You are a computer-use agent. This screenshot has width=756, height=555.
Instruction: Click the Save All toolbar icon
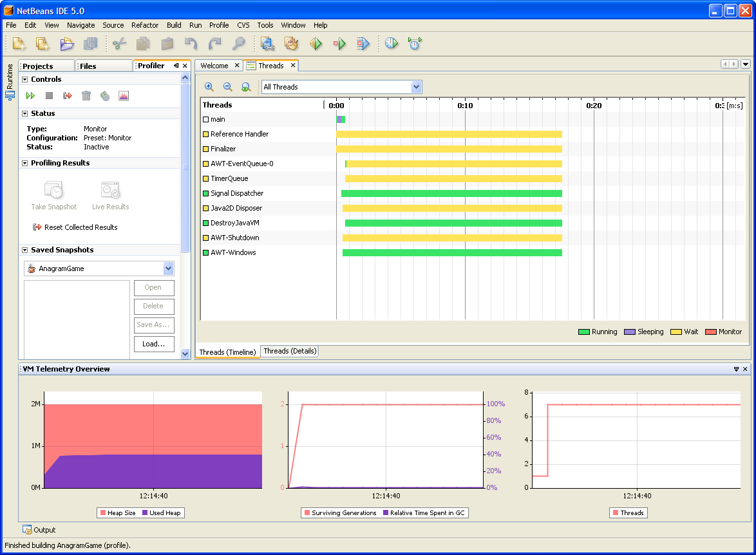[x=90, y=44]
